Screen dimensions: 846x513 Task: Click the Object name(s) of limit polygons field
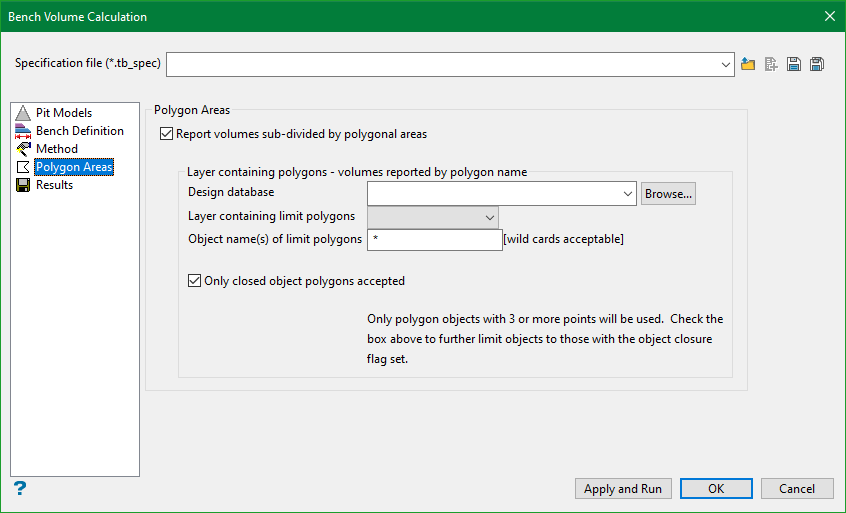[435, 240]
